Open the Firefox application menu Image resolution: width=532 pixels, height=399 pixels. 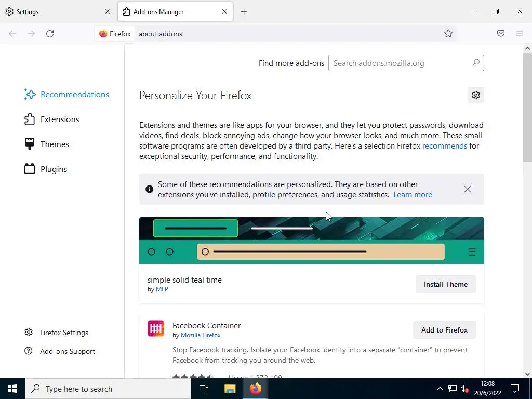pos(520,33)
